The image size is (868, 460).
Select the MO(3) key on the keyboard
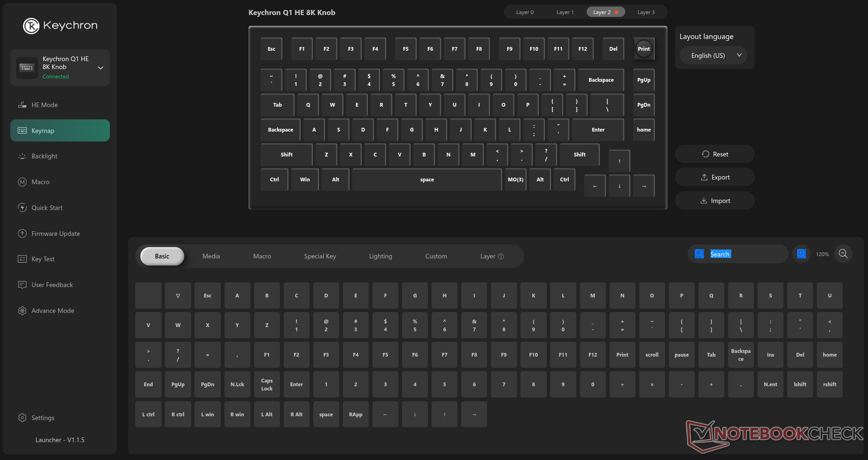(515, 179)
